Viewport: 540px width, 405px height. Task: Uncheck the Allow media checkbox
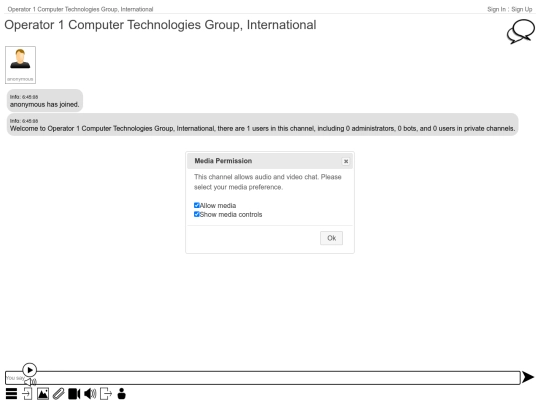[197, 205]
